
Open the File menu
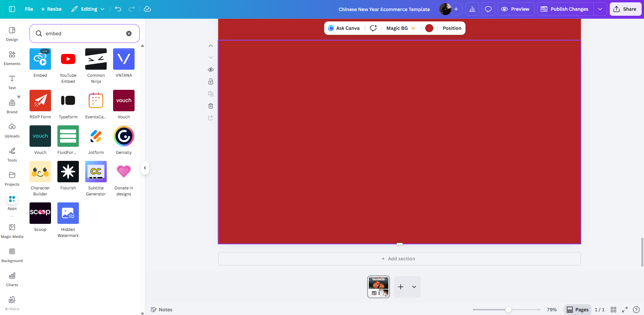pyautogui.click(x=29, y=9)
